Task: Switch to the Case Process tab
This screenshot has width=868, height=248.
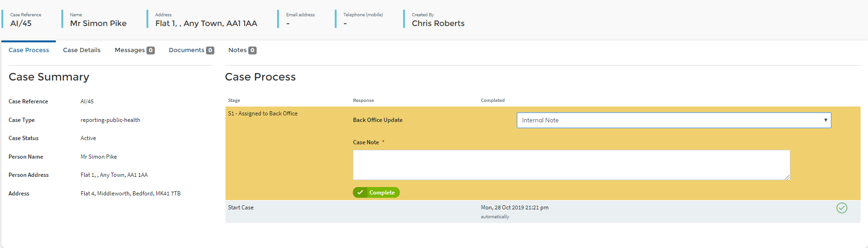Action: click(29, 50)
